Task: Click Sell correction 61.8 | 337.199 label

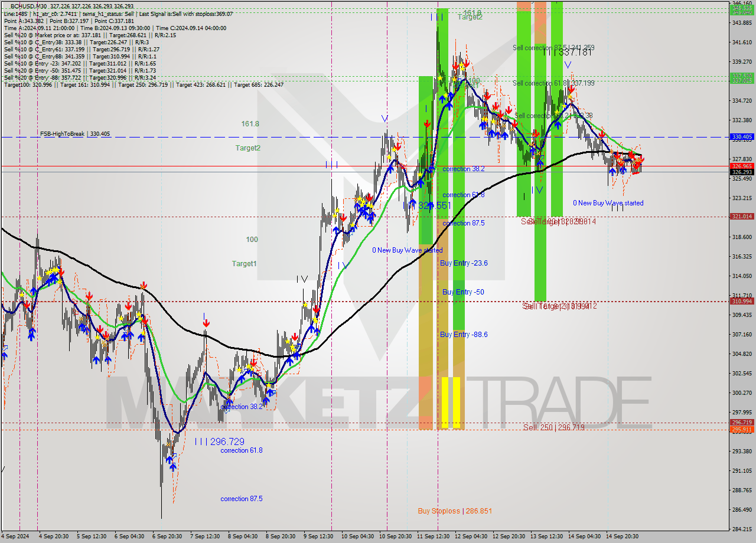Action: (553, 83)
